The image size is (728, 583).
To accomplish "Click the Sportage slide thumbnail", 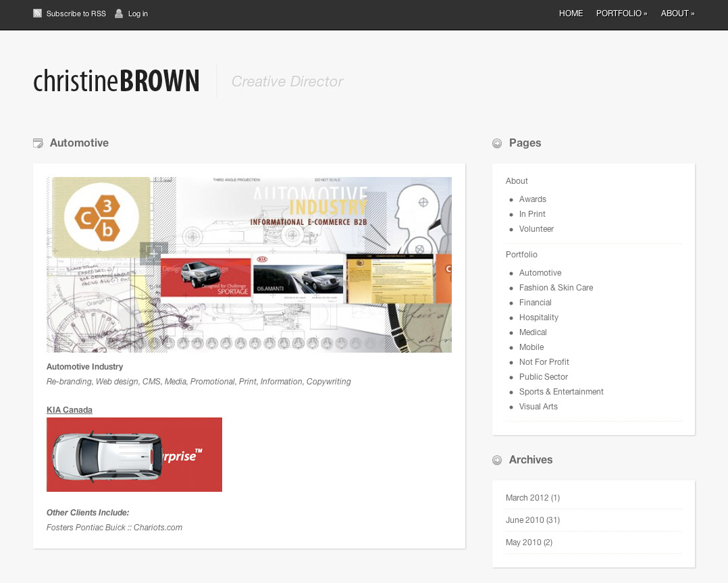I will click(206, 278).
